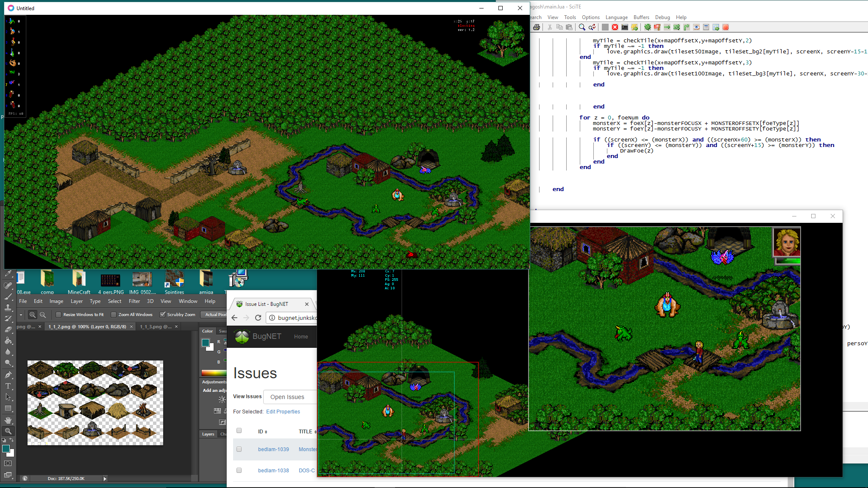868x488 pixels.
Task: Add a Brightness/Contrast adjustment
Action: 222,399
